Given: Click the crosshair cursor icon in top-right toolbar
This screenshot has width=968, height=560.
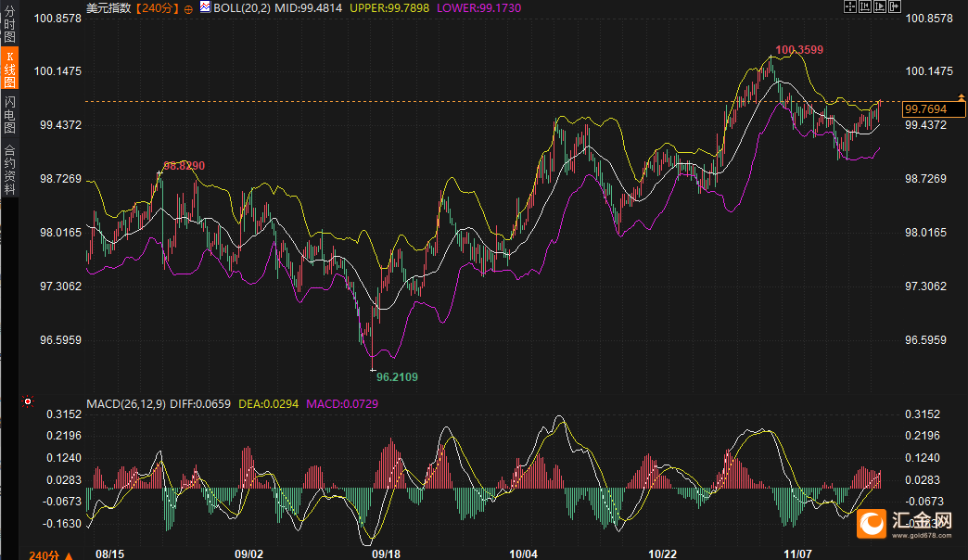Looking at the screenshot, I should 850,6.
